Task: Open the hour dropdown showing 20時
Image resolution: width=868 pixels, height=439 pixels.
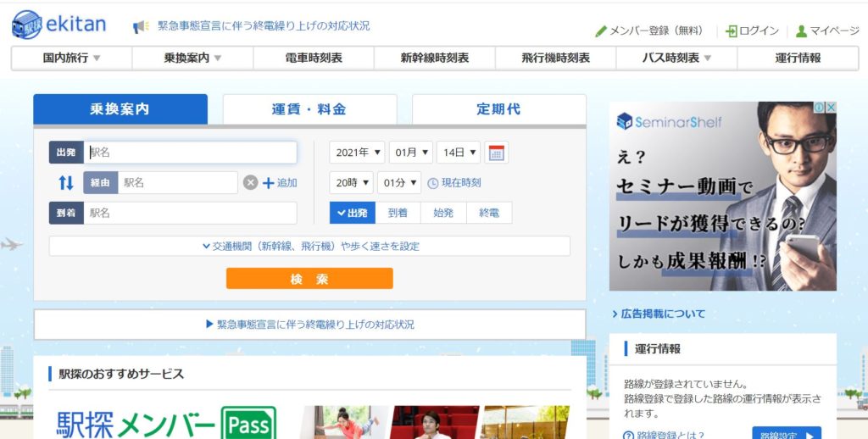Action: pos(351,183)
